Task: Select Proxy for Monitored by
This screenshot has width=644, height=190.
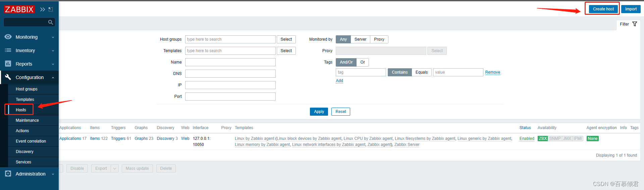Action: [379, 39]
